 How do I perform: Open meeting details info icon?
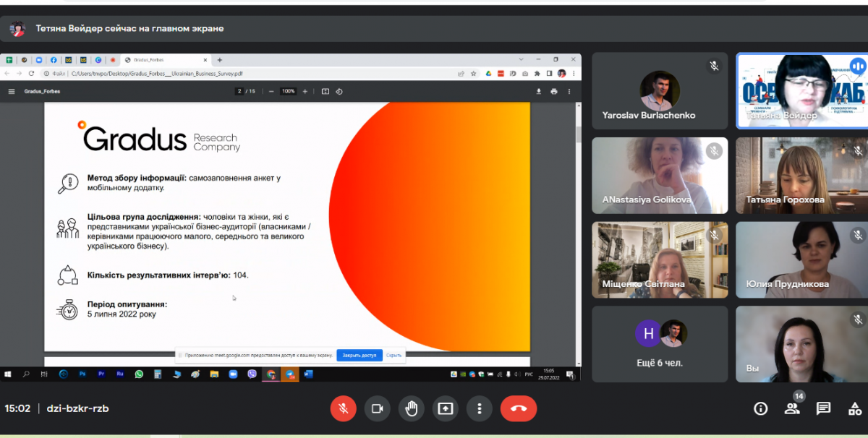coord(760,408)
